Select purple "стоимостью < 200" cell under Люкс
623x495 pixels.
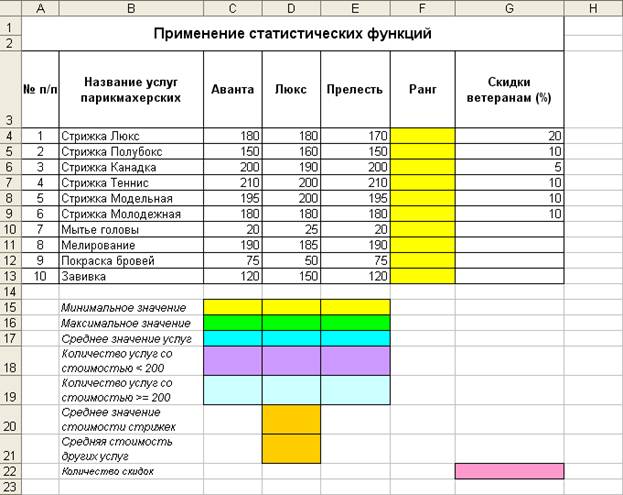291,361
